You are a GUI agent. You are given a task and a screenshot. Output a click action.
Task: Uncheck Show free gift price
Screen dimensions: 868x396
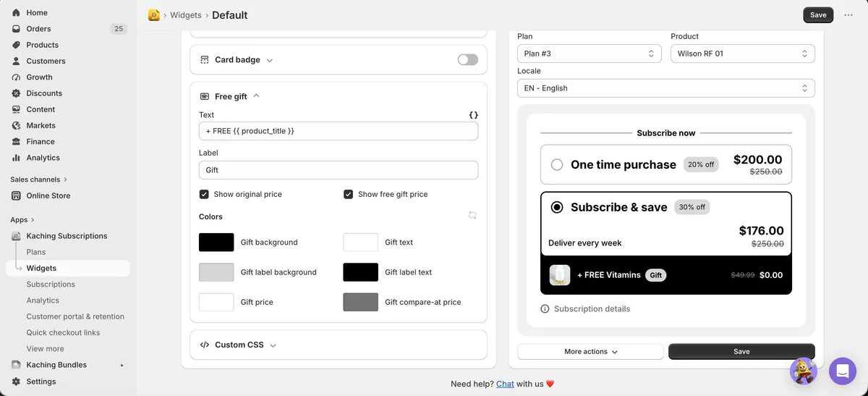point(349,194)
